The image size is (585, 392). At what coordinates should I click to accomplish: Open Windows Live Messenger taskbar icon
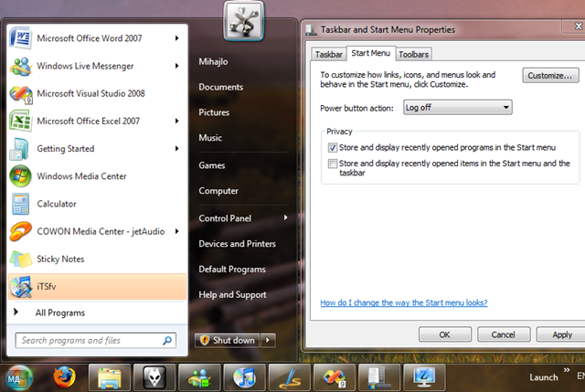(x=199, y=377)
